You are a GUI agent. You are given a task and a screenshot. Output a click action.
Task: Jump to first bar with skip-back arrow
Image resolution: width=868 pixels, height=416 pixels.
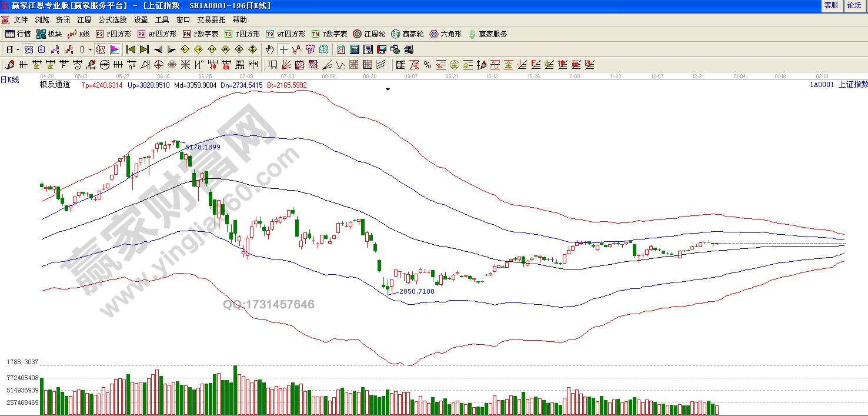click(131, 49)
